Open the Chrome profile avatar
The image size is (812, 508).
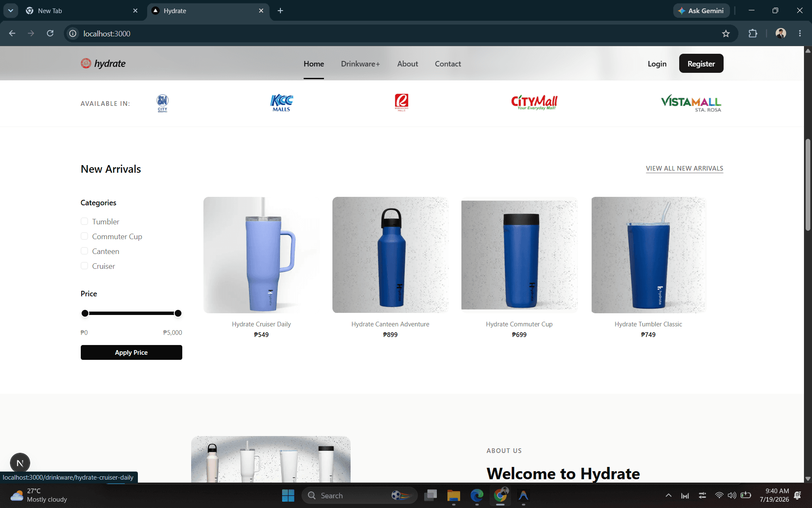[x=781, y=33]
